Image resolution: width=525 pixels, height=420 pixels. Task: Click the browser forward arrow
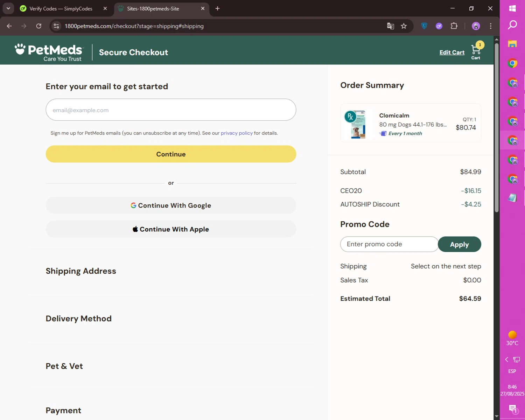24,26
